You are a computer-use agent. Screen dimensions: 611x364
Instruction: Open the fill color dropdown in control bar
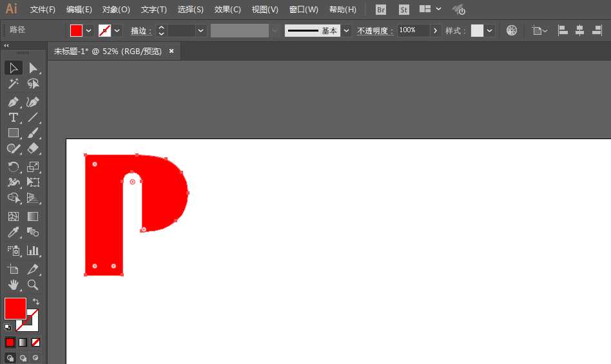point(89,30)
